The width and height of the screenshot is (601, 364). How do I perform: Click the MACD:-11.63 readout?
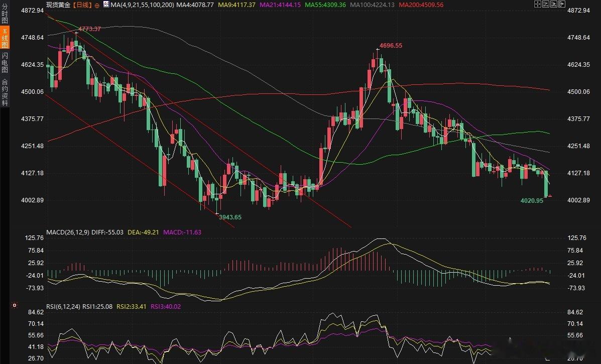(x=182, y=232)
